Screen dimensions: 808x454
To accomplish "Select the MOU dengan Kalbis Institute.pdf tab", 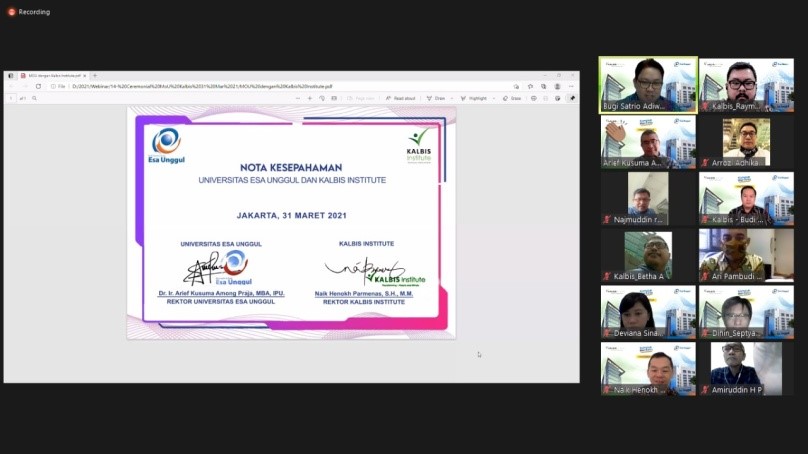I will coord(54,76).
